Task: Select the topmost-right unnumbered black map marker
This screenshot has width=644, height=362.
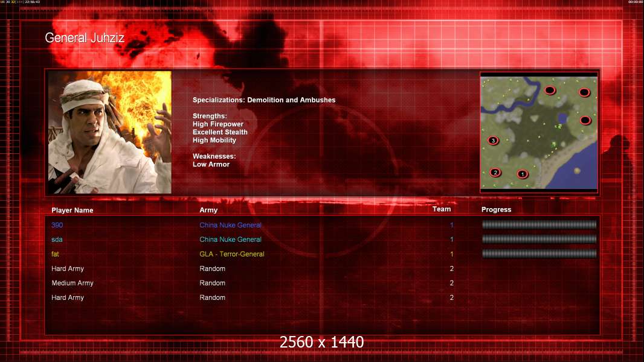Action: pyautogui.click(x=584, y=93)
